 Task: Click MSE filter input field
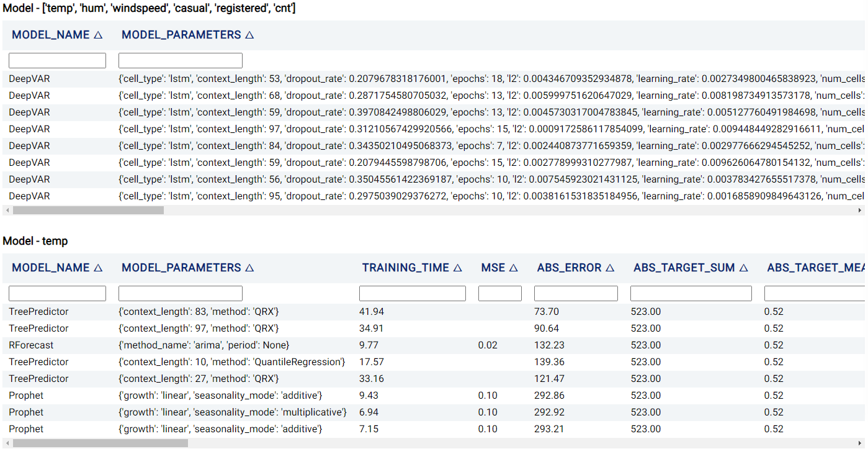coord(500,293)
